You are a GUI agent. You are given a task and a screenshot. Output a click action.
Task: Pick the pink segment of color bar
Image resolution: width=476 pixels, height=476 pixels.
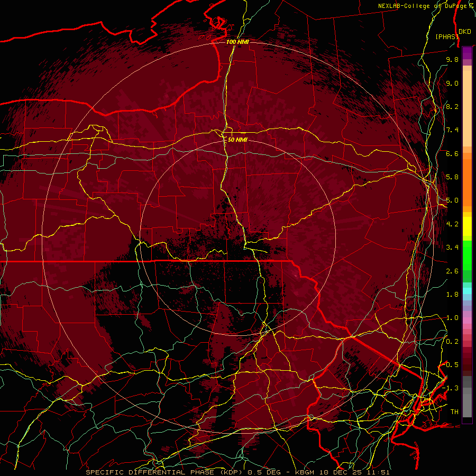pos(467,320)
